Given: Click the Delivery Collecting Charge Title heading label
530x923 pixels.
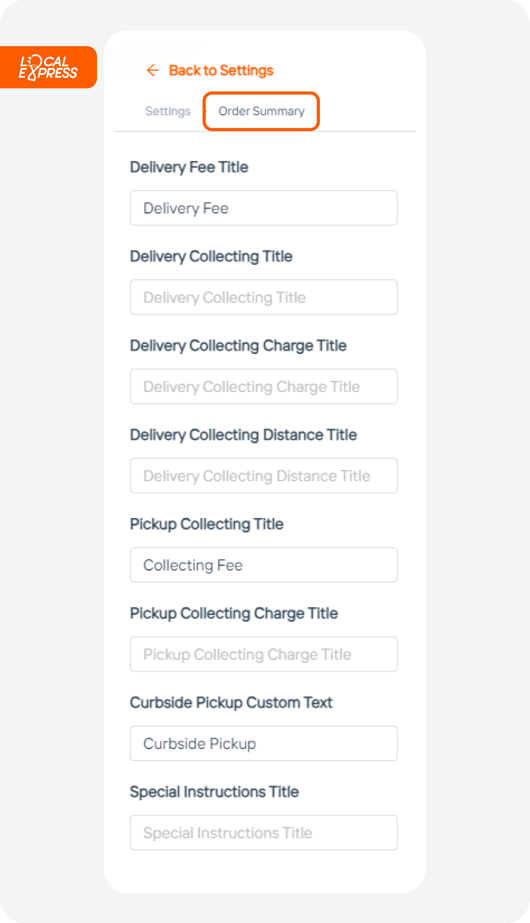Looking at the screenshot, I should point(238,346).
